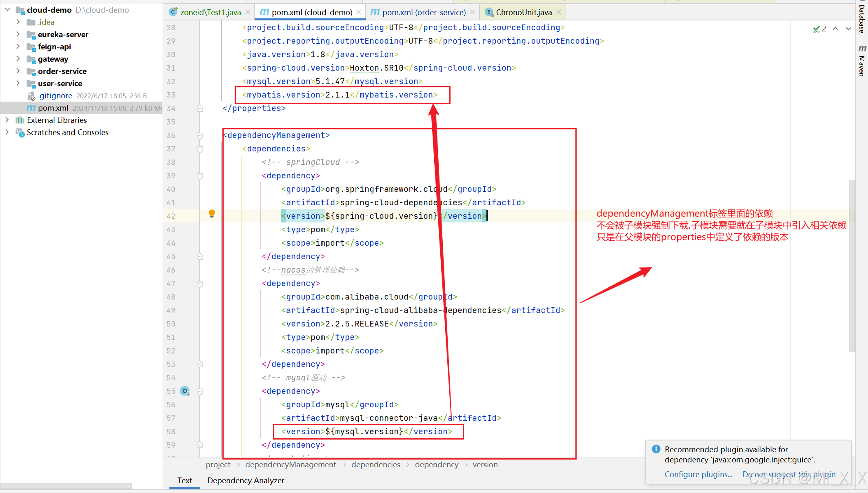Screen dimensions: 868x493
Task: Close the zoneid\Test1.java tab
Action: [248, 12]
